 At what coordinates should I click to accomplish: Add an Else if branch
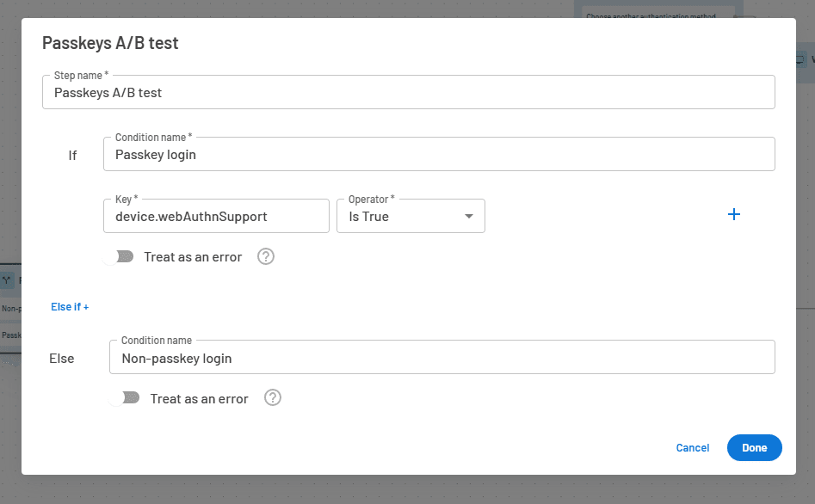[x=69, y=306]
